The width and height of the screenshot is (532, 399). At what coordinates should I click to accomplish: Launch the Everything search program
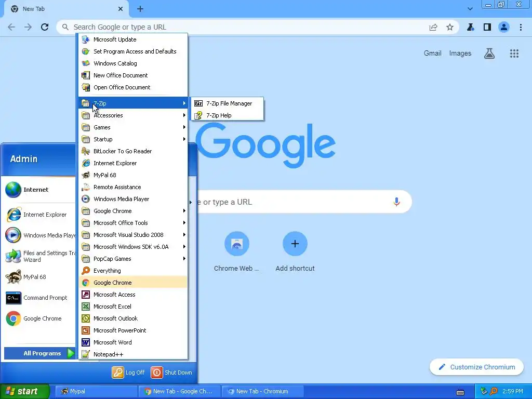pos(133,271)
